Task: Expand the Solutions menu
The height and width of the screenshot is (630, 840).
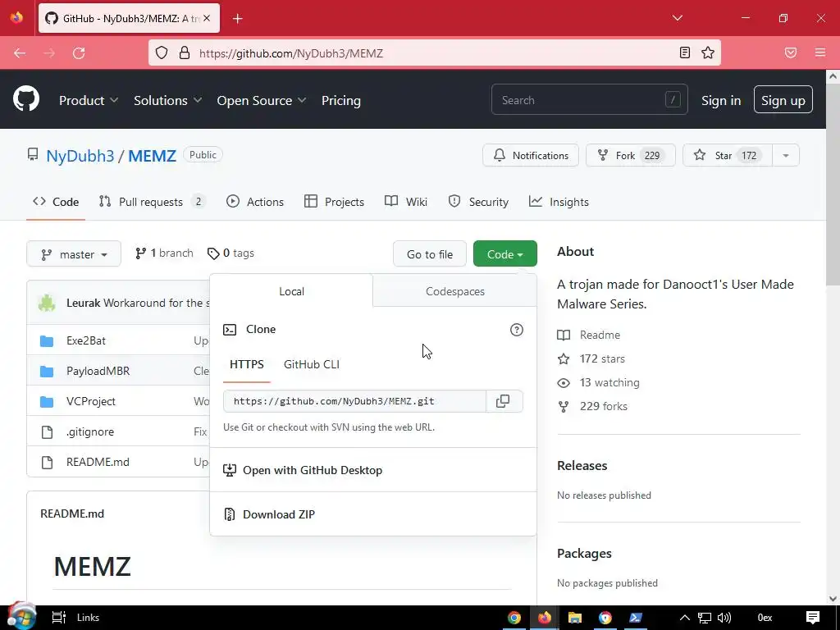Action: point(167,100)
